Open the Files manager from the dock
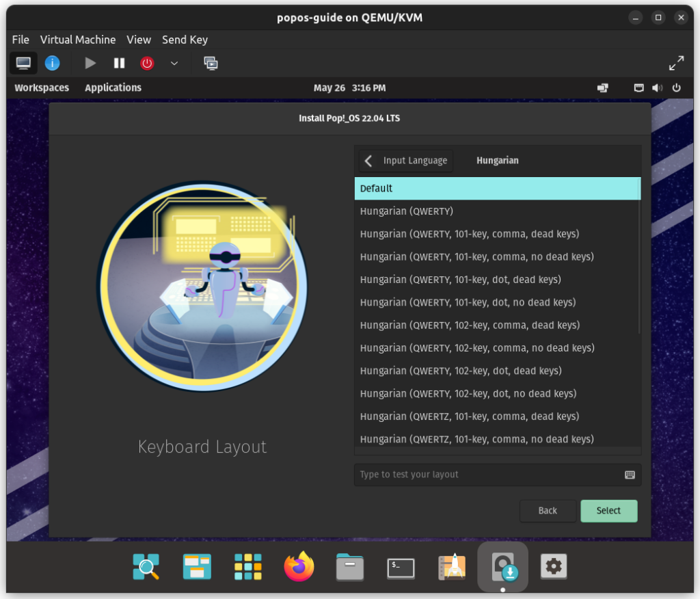The height and width of the screenshot is (599, 700). [349, 566]
